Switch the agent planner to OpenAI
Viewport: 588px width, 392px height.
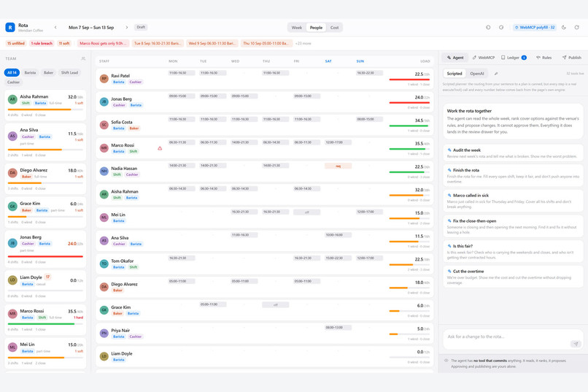(x=477, y=74)
